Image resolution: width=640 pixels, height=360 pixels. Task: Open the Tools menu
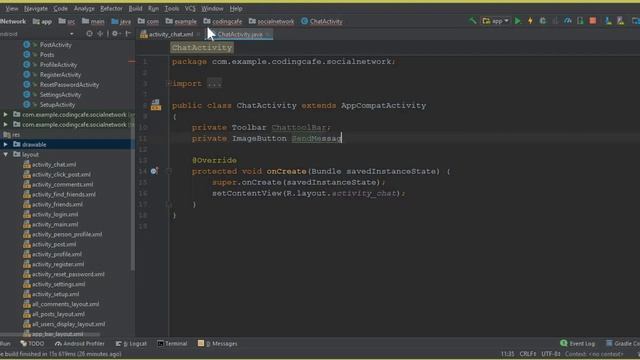[x=171, y=9]
